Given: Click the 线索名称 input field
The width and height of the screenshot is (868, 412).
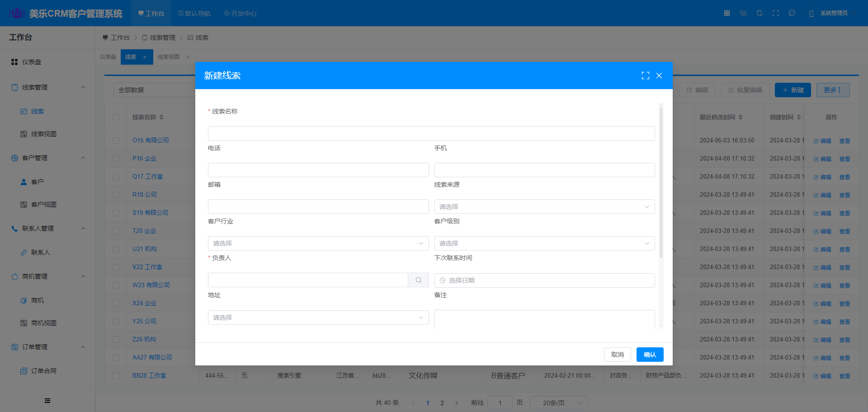Looking at the screenshot, I should point(431,133).
